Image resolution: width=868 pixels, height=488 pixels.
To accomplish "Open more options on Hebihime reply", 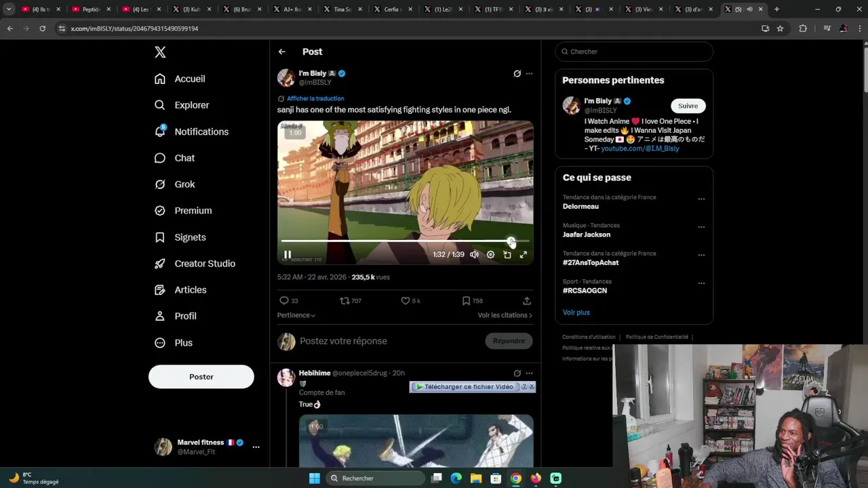I will pos(529,373).
